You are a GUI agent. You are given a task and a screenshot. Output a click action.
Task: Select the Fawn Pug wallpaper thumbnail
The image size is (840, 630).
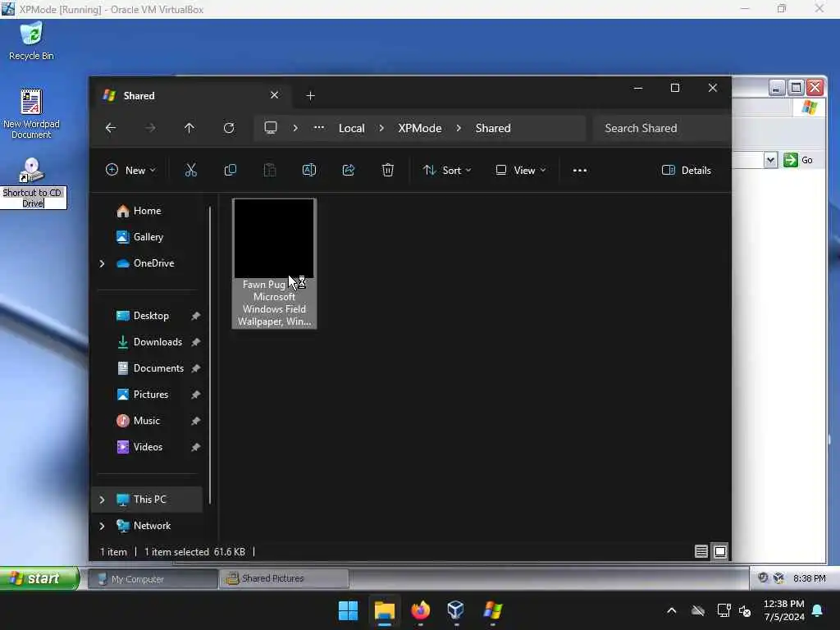click(274, 263)
